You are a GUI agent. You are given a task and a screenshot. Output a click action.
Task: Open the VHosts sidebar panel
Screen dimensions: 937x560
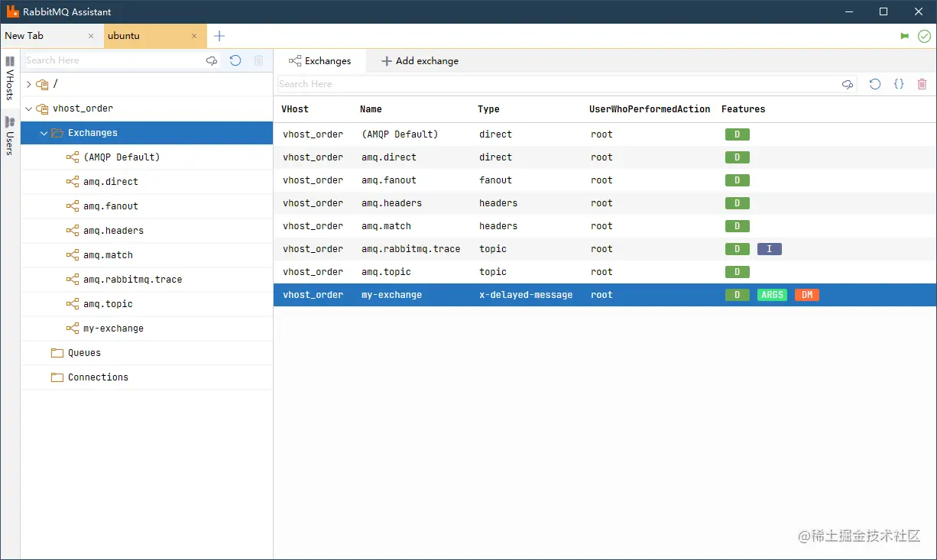10,78
